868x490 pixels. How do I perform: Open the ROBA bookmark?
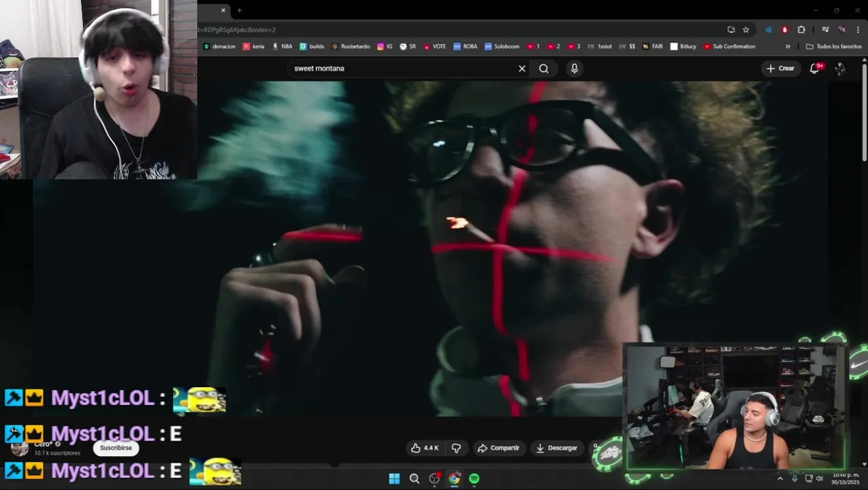465,46
